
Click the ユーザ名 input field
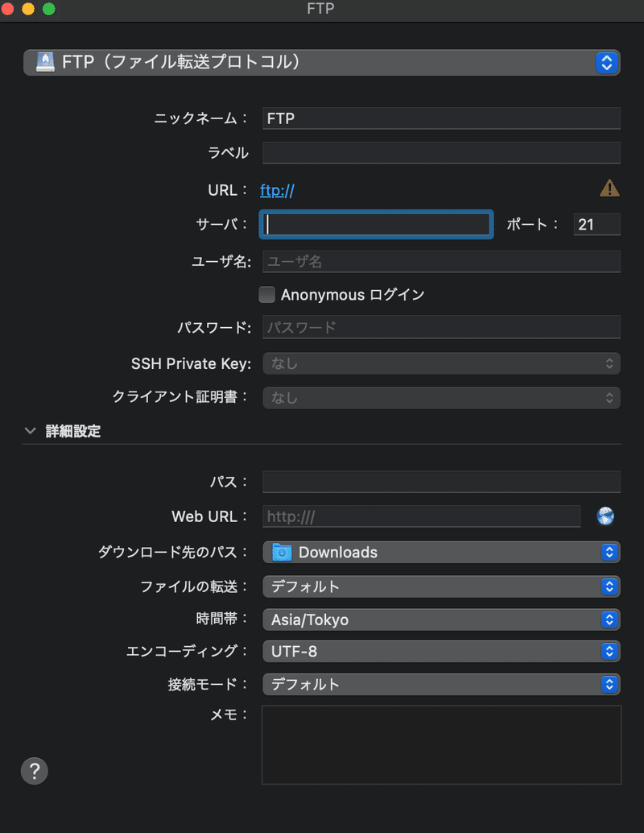pos(441,262)
